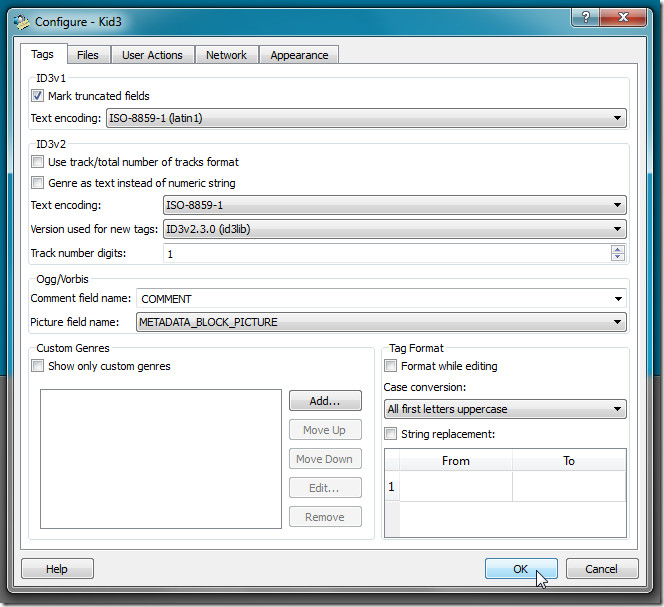Check Show only custom genres

pos(37,366)
